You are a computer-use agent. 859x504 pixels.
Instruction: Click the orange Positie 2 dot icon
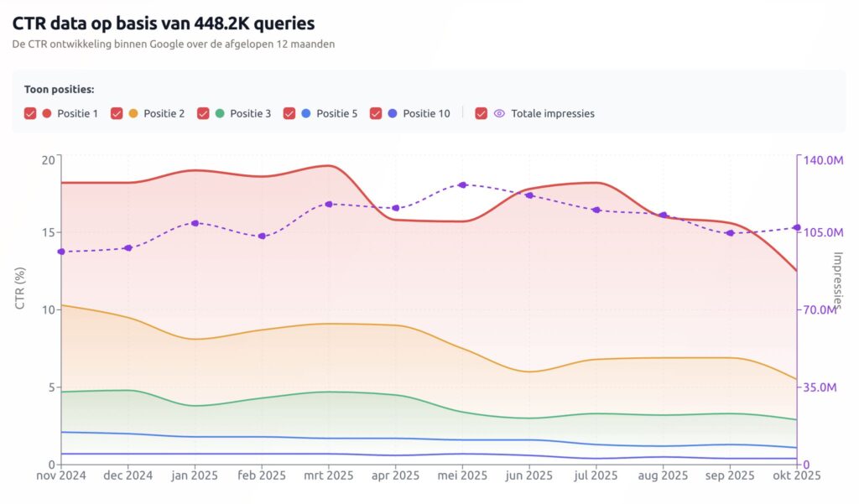pos(134,113)
